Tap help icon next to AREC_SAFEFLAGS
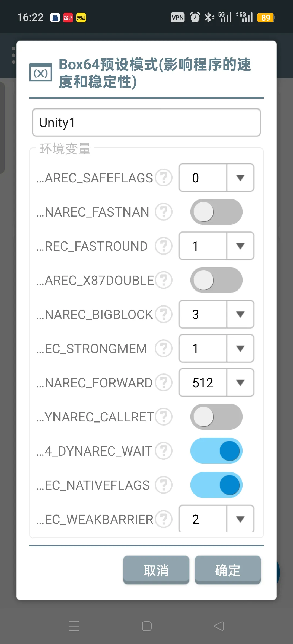The image size is (293, 644). coord(164,178)
